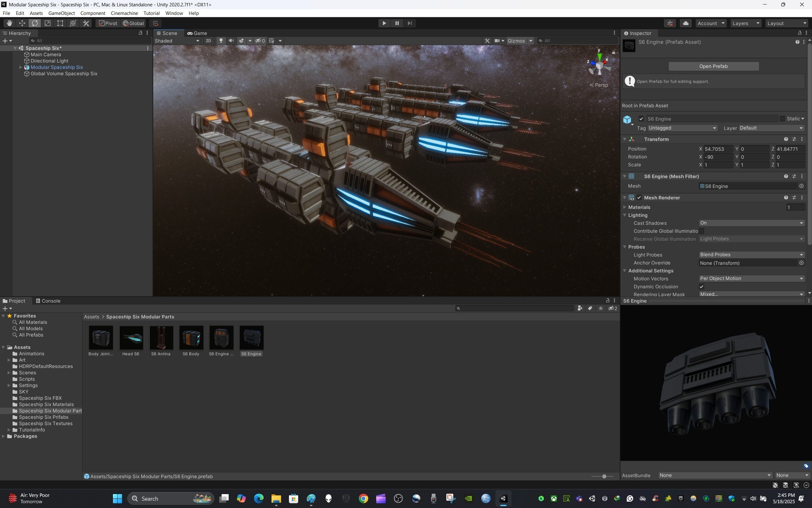
Task: Open the Layout dropdown
Action: (787, 23)
